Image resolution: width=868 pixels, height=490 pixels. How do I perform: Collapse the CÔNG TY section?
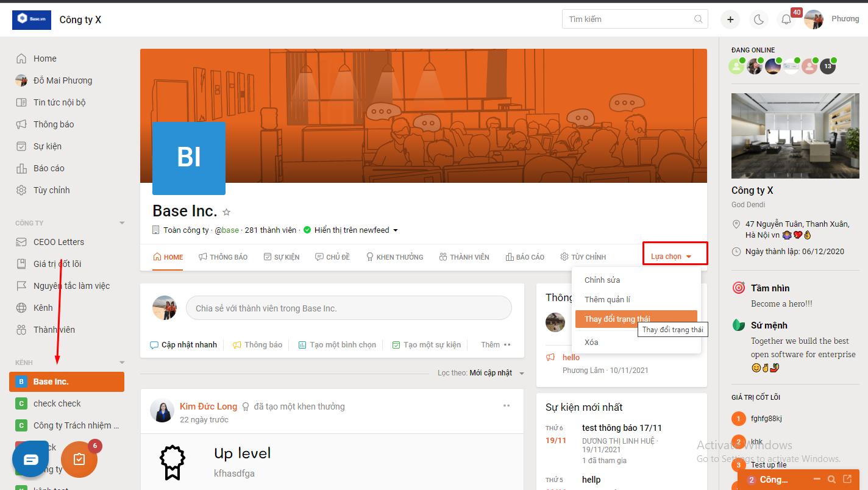122,223
